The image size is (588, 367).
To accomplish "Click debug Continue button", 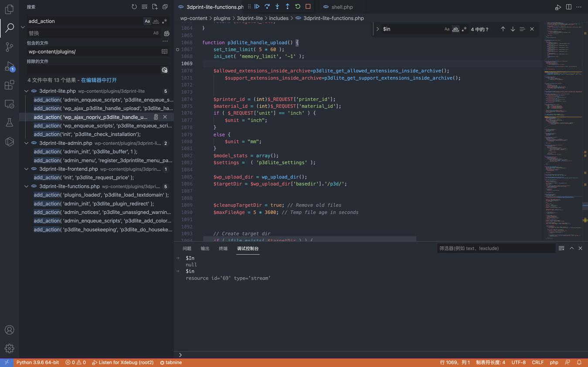I will [x=257, y=7].
